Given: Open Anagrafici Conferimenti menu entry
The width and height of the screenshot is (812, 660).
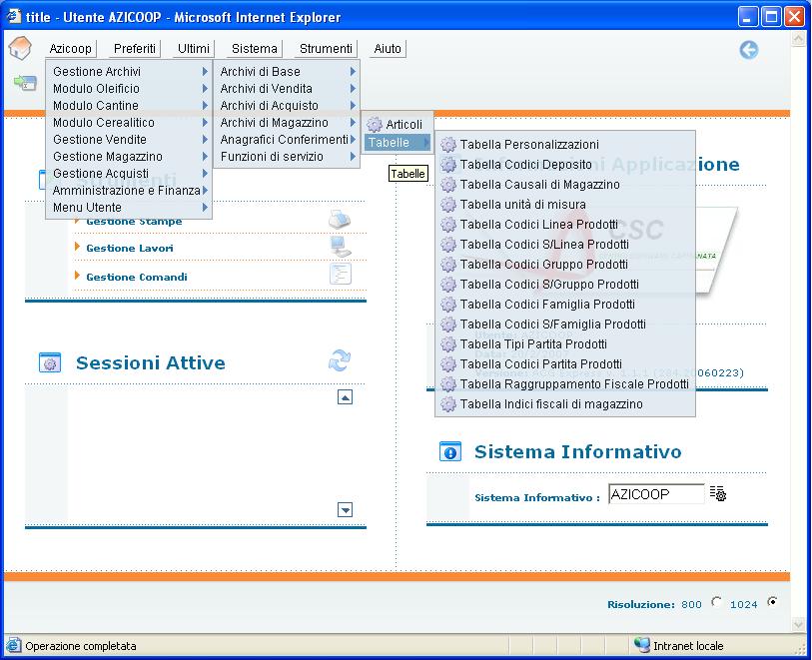Looking at the screenshot, I should click(x=287, y=140).
